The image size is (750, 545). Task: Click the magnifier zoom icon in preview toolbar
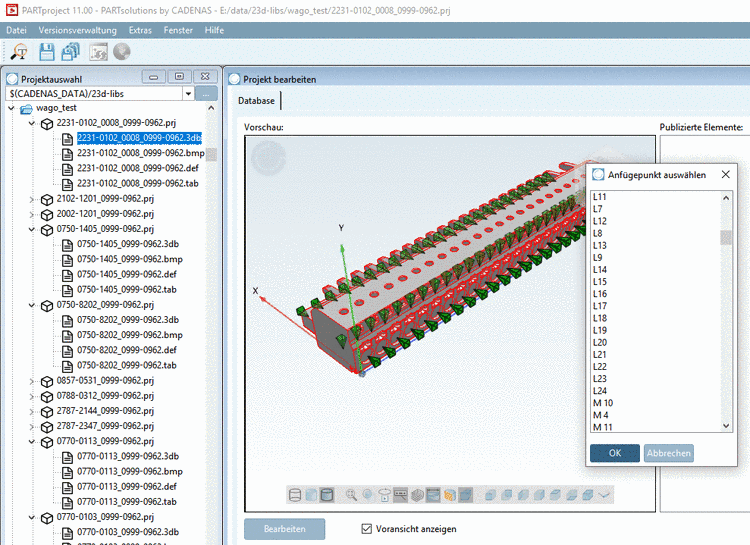352,495
